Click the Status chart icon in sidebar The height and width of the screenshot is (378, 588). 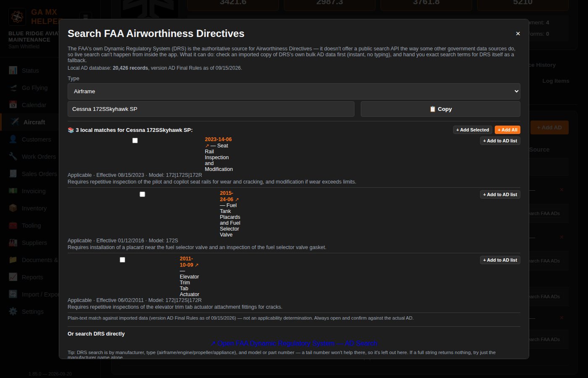point(13,71)
